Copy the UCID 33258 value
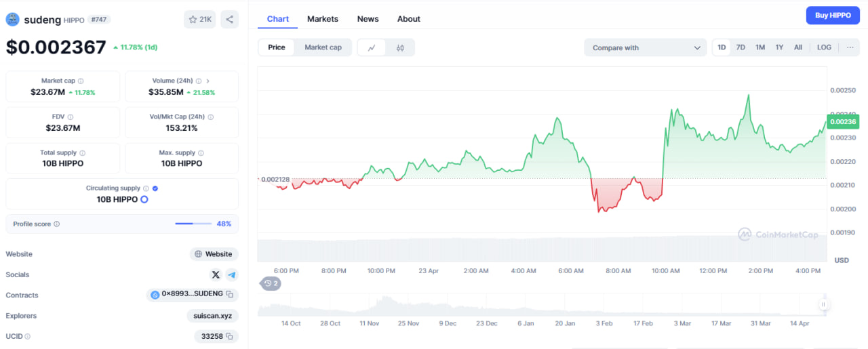 [230, 336]
